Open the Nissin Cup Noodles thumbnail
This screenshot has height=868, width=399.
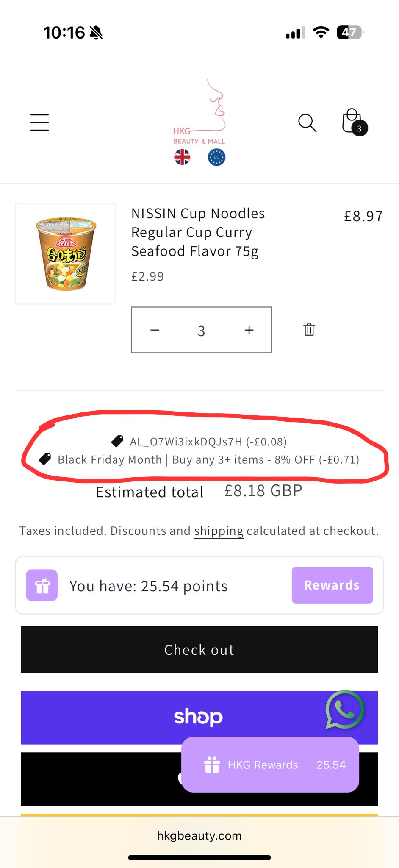click(x=66, y=254)
